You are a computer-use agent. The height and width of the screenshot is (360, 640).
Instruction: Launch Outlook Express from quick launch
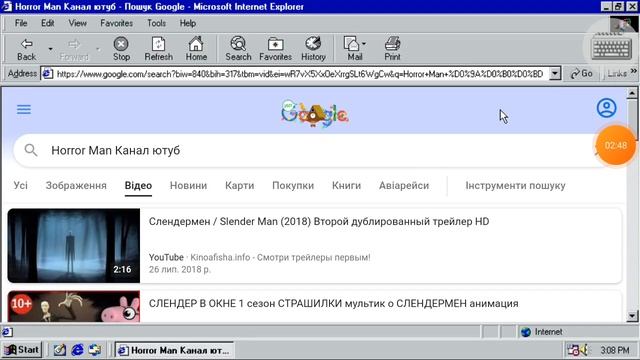[x=95, y=350]
